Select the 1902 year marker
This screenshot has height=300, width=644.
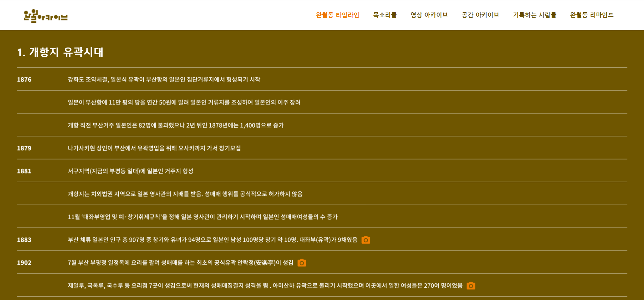pos(24,263)
